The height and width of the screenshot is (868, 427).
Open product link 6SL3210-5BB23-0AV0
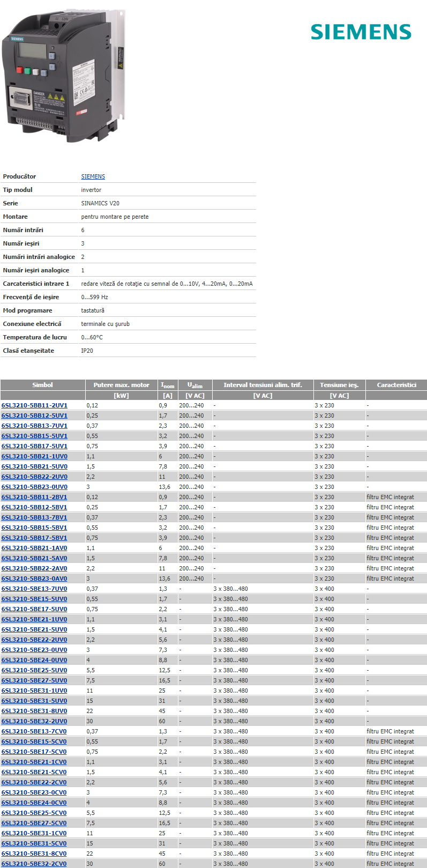34,578
